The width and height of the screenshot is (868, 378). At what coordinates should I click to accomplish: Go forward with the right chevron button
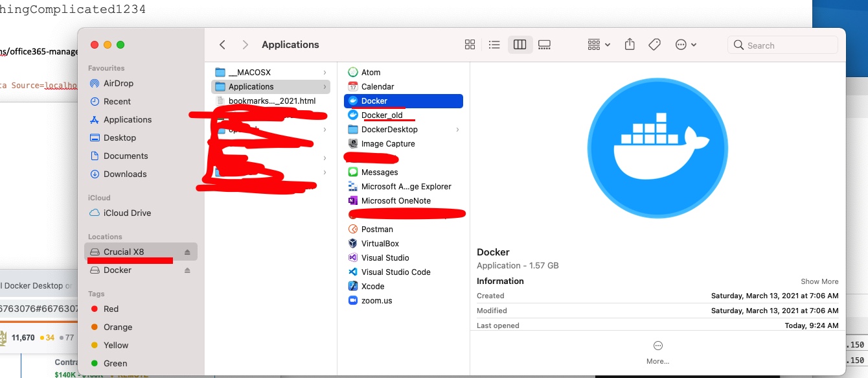point(245,45)
